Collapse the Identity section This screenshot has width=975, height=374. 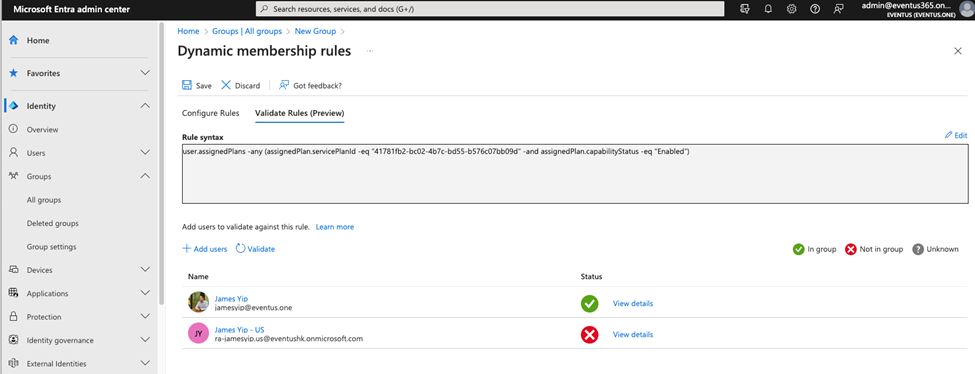coord(145,106)
